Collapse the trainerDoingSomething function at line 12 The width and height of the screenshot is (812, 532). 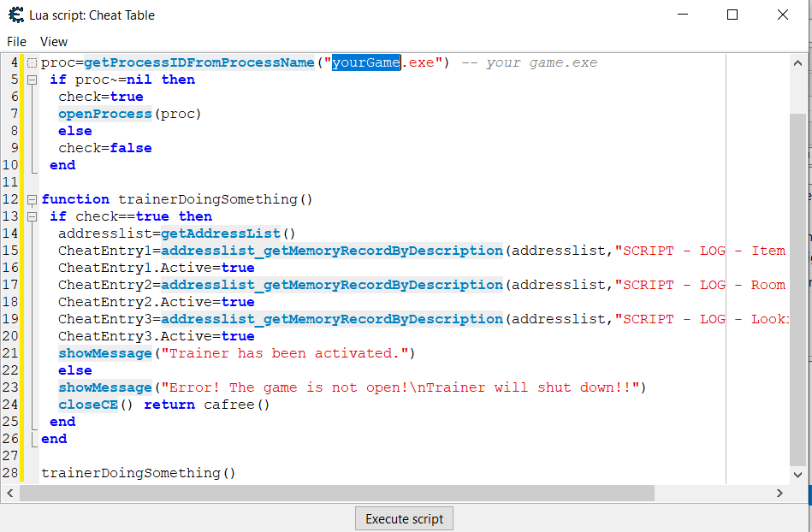coord(31,198)
